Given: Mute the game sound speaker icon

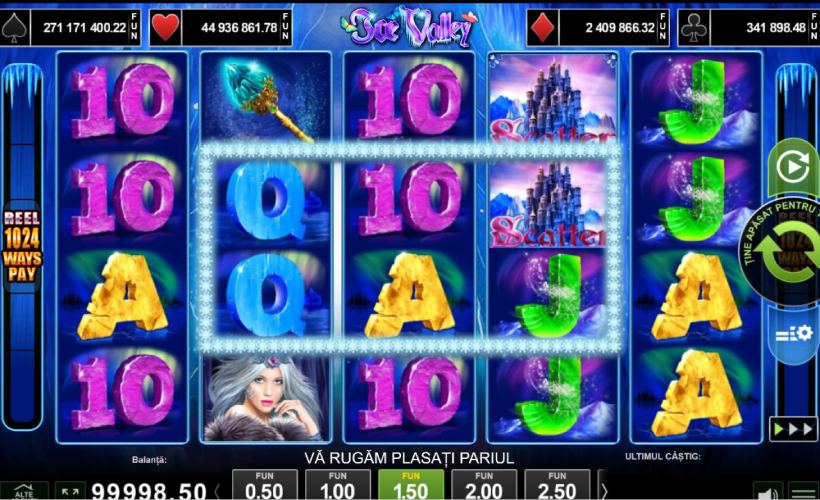Looking at the screenshot, I should (768, 492).
